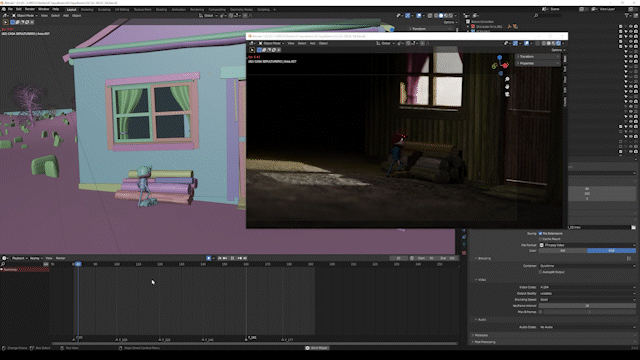Open the Render menu
The image size is (640, 360).
tap(30, 9)
